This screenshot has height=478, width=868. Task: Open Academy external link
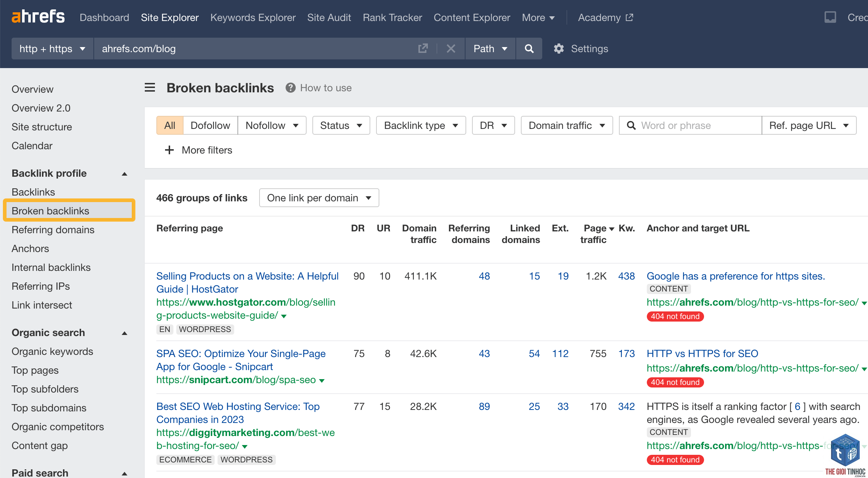pos(605,17)
